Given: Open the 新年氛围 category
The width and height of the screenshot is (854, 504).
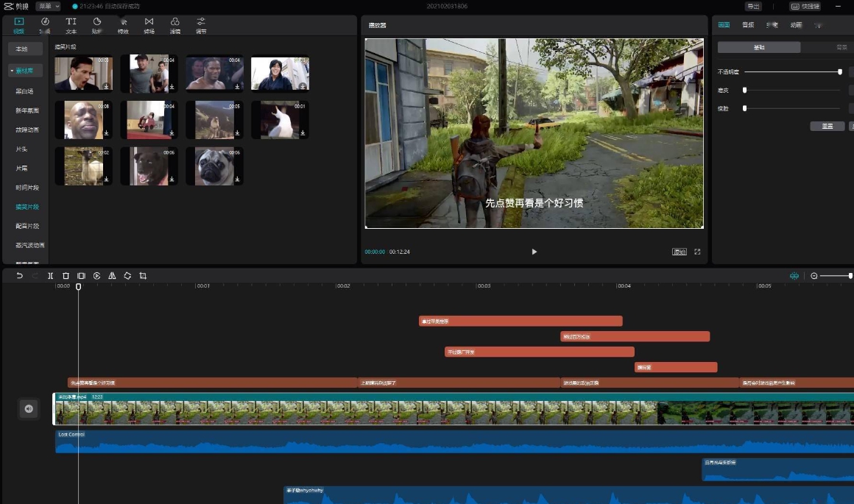Looking at the screenshot, I should tap(27, 110).
